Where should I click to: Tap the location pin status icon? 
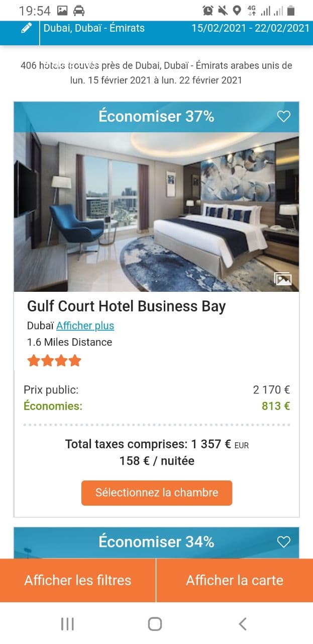[237, 10]
